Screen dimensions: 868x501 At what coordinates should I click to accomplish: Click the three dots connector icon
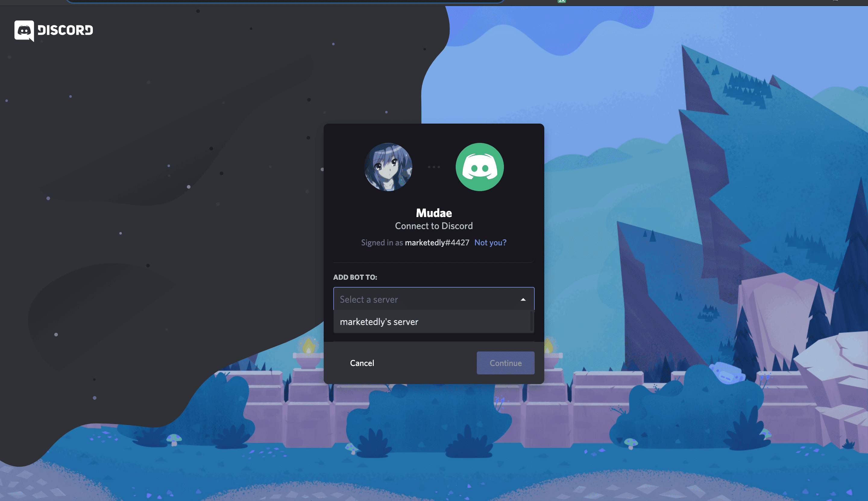[433, 166]
